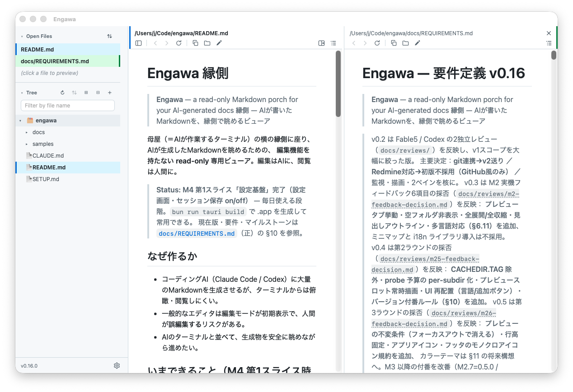Collapse the Tree section
The image size is (573, 392).
22,93
